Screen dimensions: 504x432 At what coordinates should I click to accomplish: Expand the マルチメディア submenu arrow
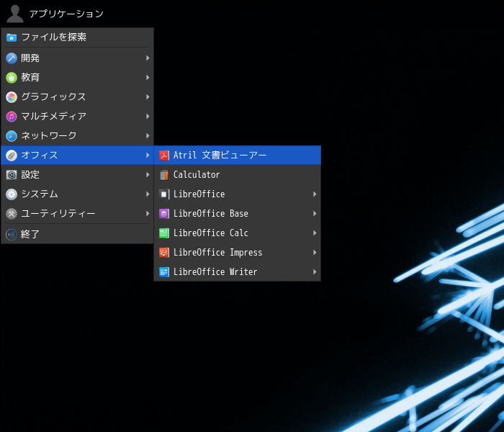pos(148,117)
